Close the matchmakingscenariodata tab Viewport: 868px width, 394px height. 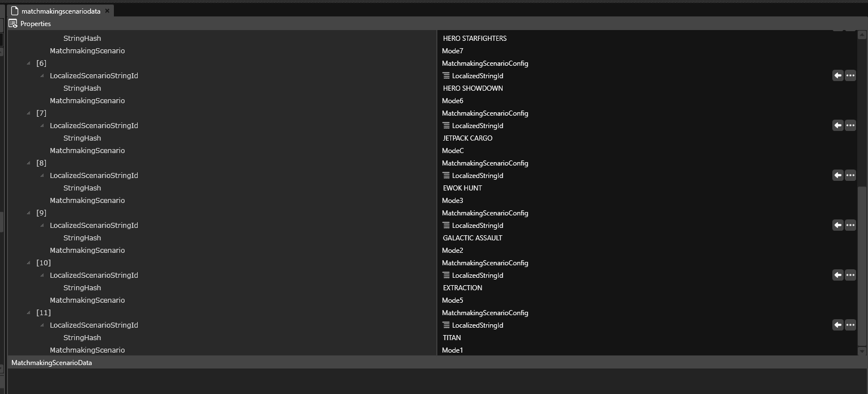[x=107, y=11]
